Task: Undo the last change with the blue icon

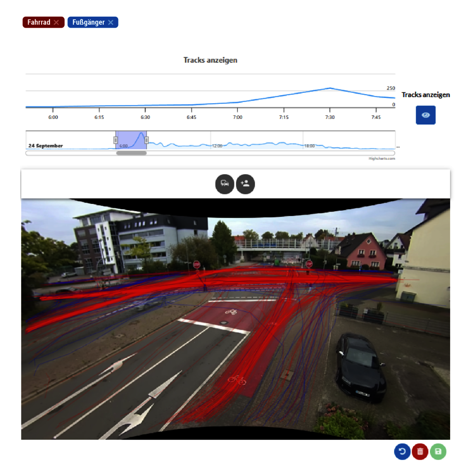Action: (402, 451)
